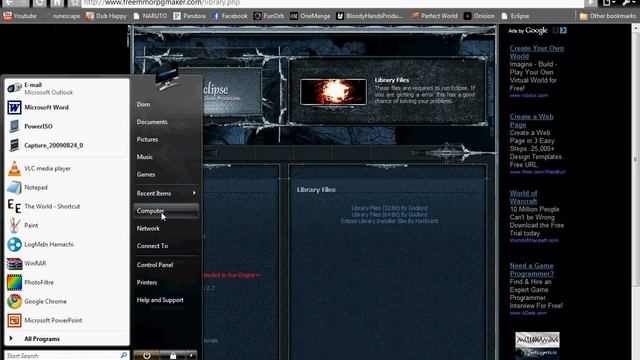
Task: Click the user account picture
Action: (x=167, y=78)
